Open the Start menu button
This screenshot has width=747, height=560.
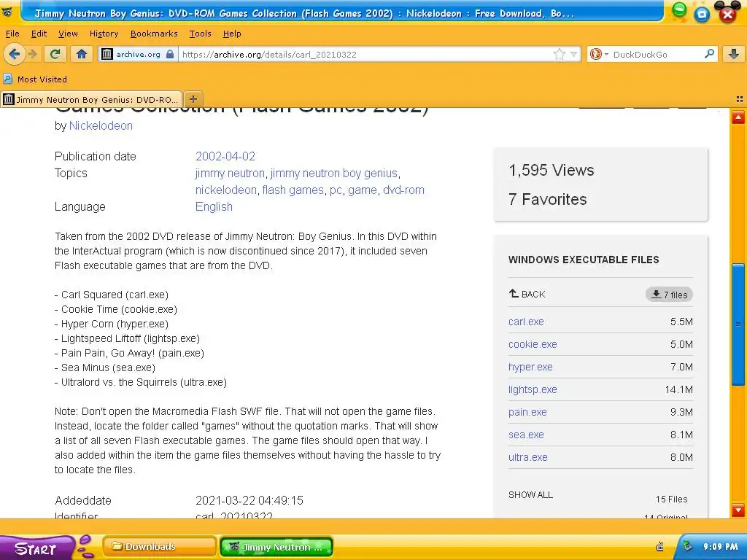coord(37,548)
